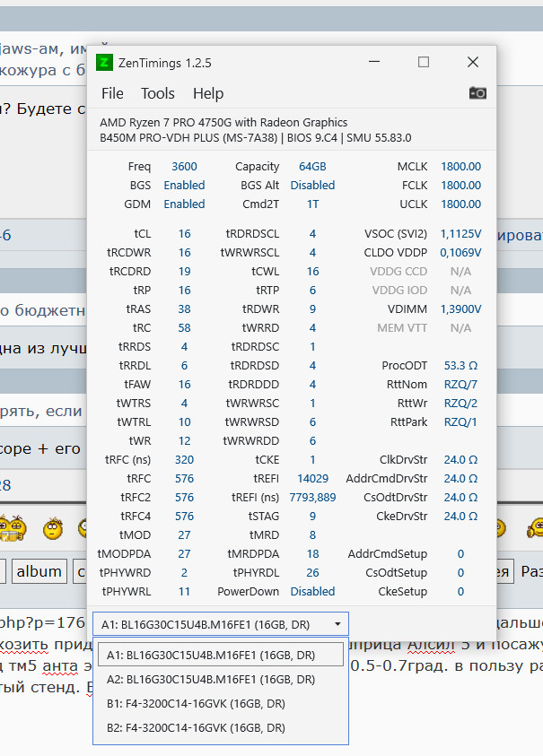This screenshot has width=543, height=756.
Task: Click the ZenTimings camera screenshot icon
Action: [x=477, y=93]
